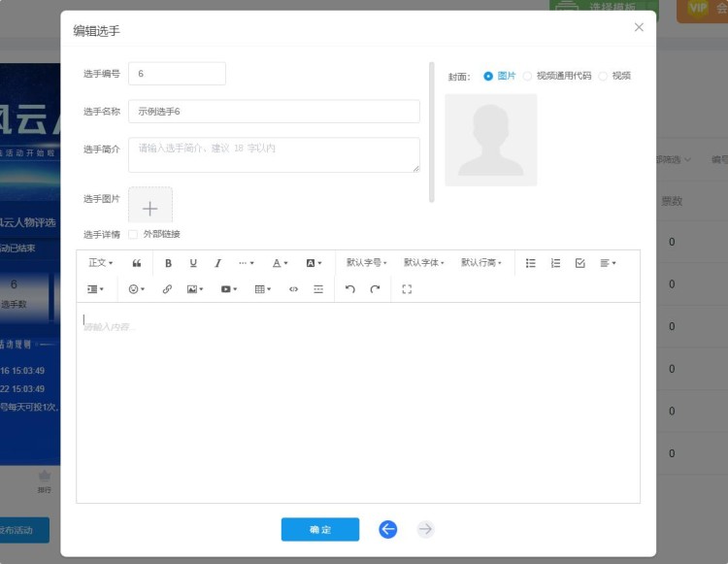Click the redo arrow in the editor
The height and width of the screenshot is (564, 728).
click(x=375, y=289)
